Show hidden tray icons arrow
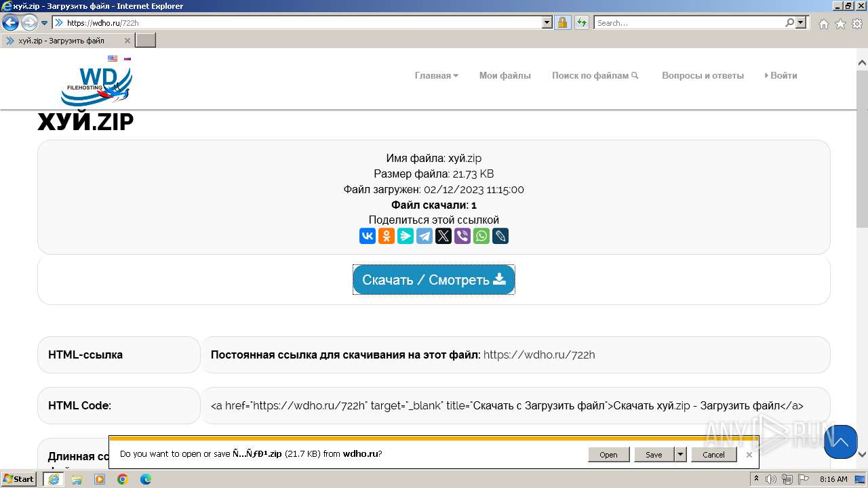This screenshot has height=488, width=868. click(x=756, y=479)
